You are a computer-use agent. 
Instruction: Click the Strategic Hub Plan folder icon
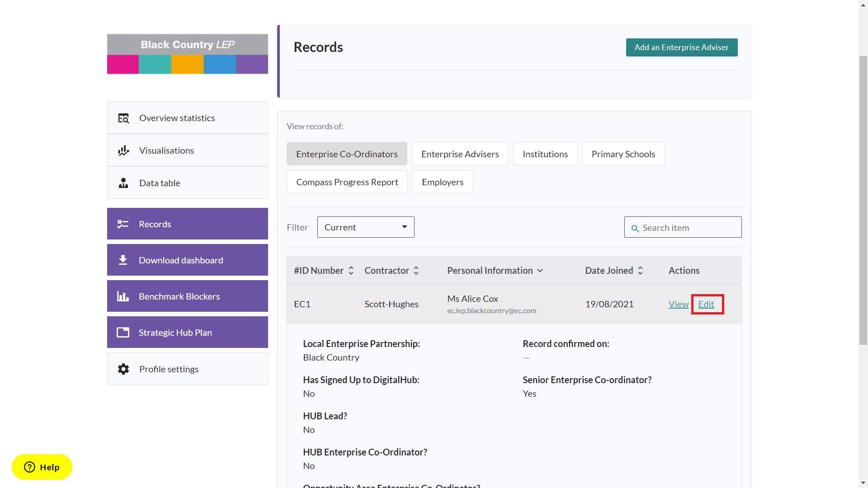(x=123, y=333)
